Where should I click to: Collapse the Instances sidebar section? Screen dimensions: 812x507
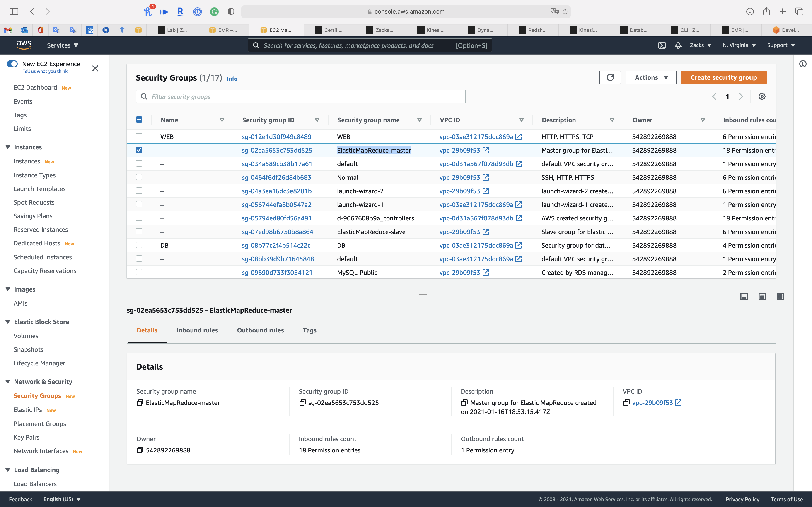coord(8,147)
